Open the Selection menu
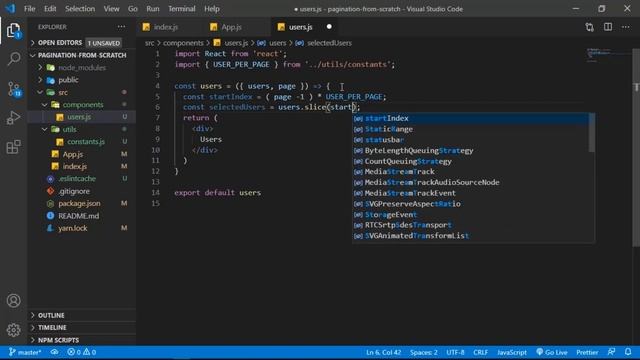This screenshot has width=640, height=360. pos(80,9)
